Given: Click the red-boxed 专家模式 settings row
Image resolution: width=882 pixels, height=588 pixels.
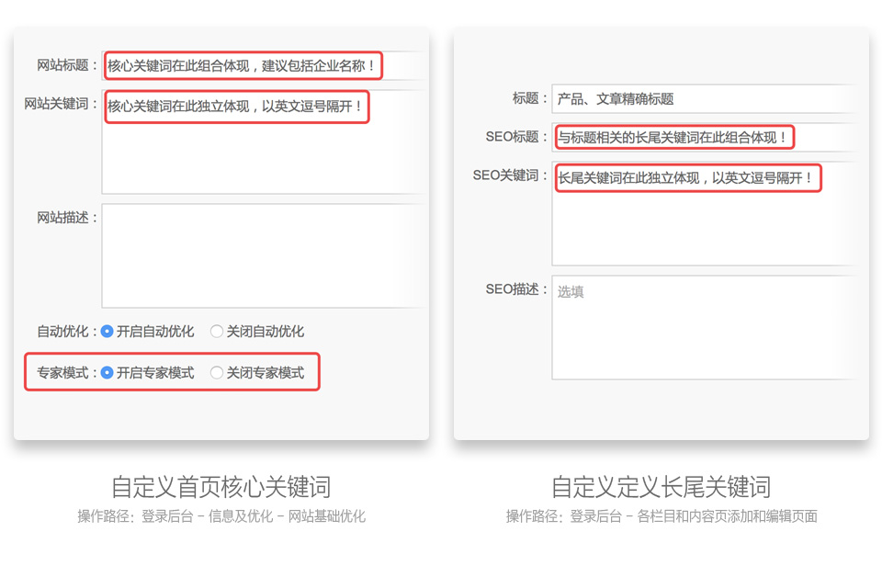Looking at the screenshot, I should [170, 372].
